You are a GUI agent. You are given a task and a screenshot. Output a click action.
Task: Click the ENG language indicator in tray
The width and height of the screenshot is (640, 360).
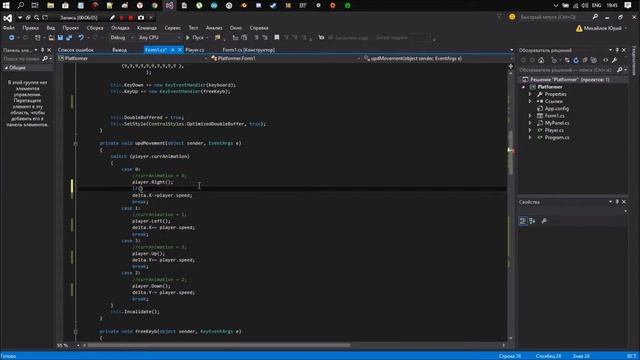coord(596,6)
